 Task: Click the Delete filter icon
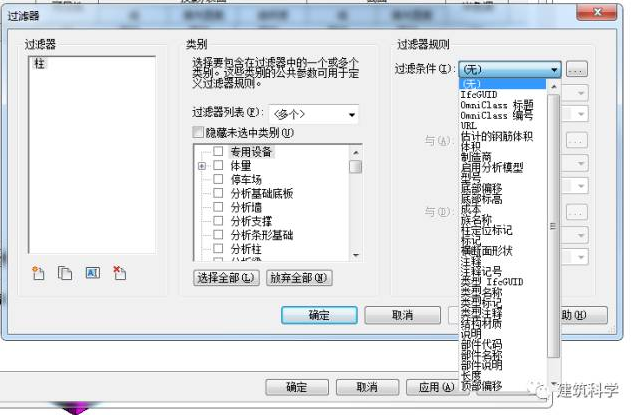(x=119, y=273)
